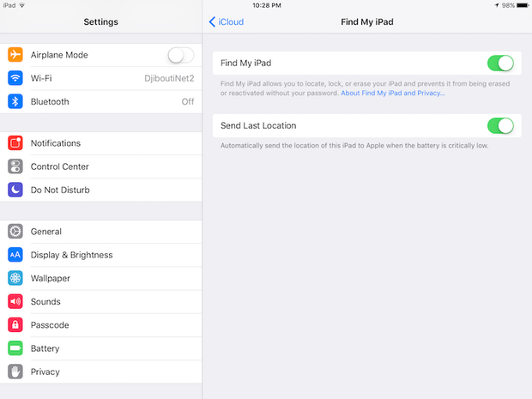The image size is (532, 399).
Task: Open the Sounds settings
Action: tap(45, 302)
